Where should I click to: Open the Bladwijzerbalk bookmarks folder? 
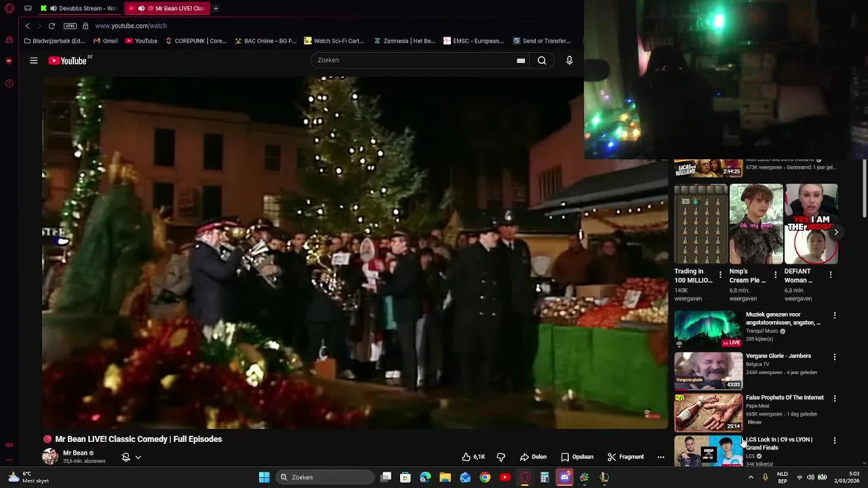coord(54,41)
